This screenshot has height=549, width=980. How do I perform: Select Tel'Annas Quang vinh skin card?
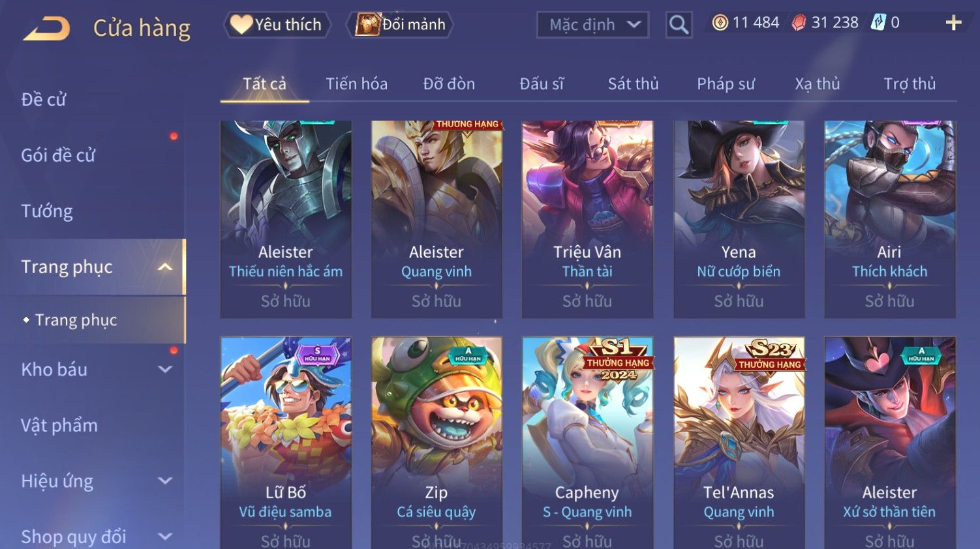click(739, 443)
